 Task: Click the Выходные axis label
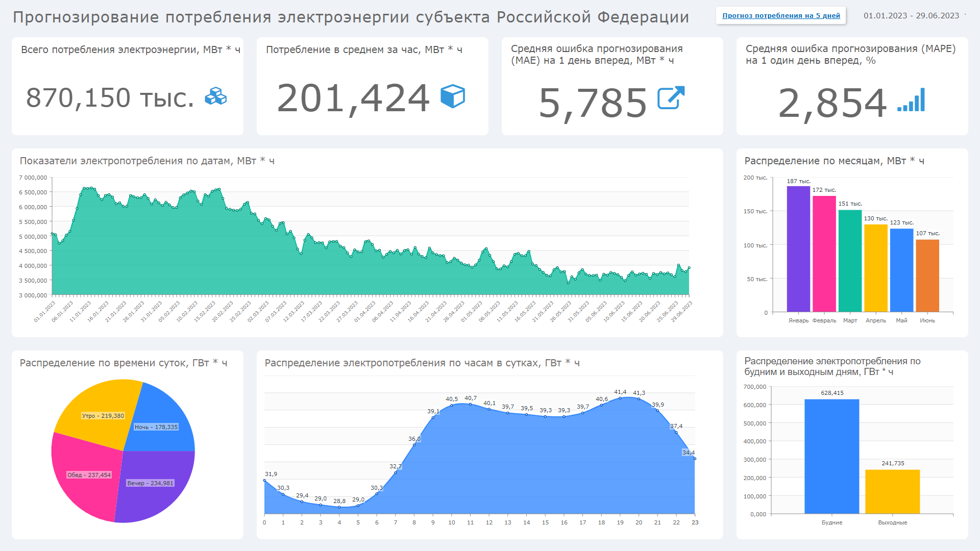point(893,522)
